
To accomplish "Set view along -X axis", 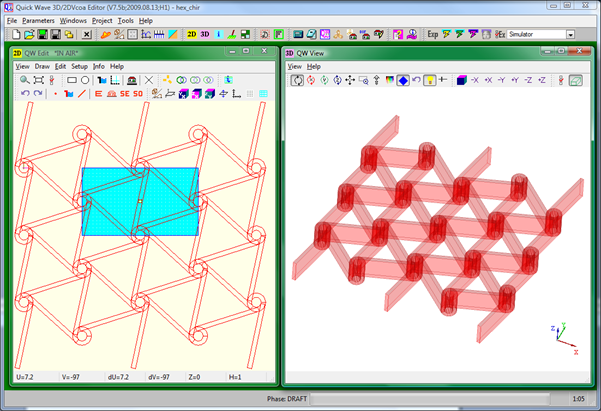I will 476,80.
